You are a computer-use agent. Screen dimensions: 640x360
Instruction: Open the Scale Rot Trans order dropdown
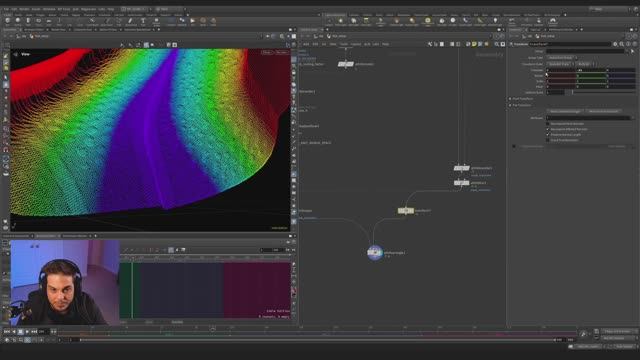point(560,64)
